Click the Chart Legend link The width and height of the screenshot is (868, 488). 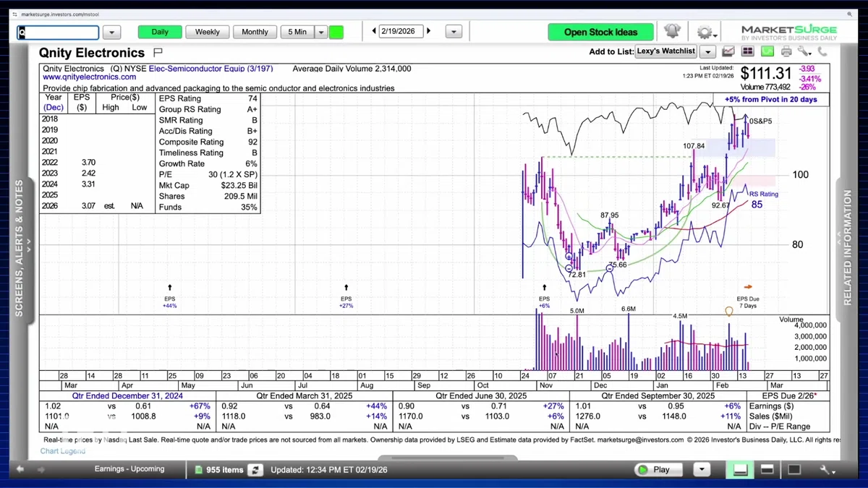pos(63,451)
